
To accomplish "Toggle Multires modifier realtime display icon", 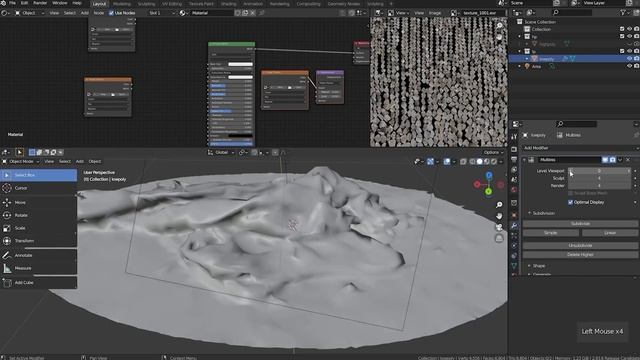I will pos(605,160).
